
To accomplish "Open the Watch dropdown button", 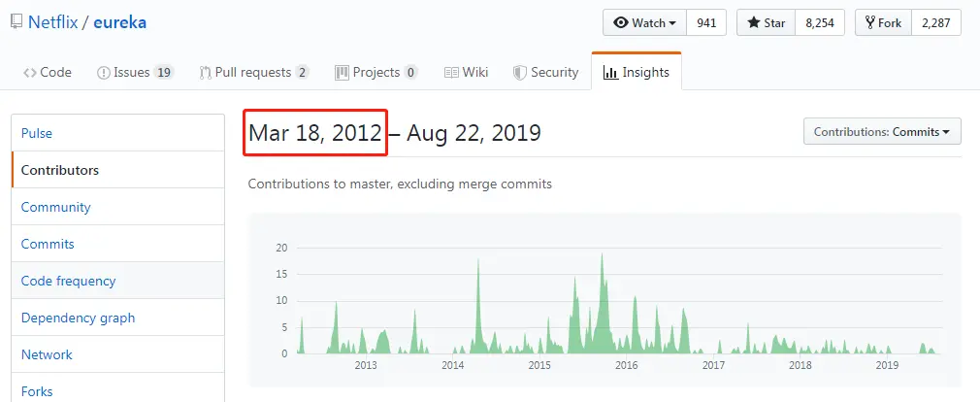I will coord(644,22).
